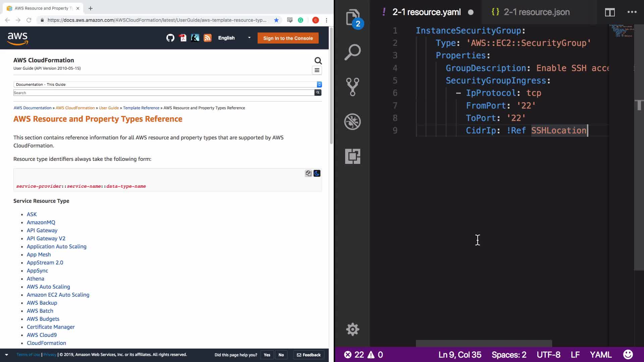Click Sign In to the Console
Screen dimensions: 644x362
(288, 38)
